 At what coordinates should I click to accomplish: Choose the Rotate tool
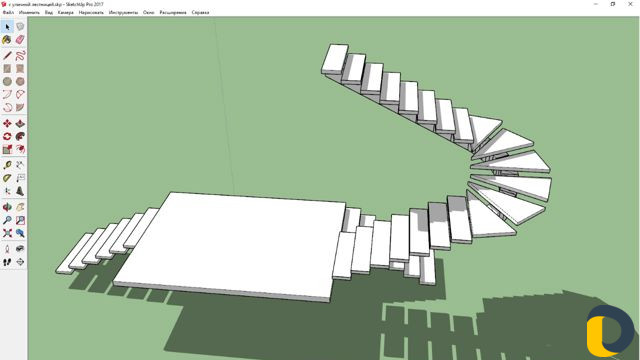click(x=7, y=136)
